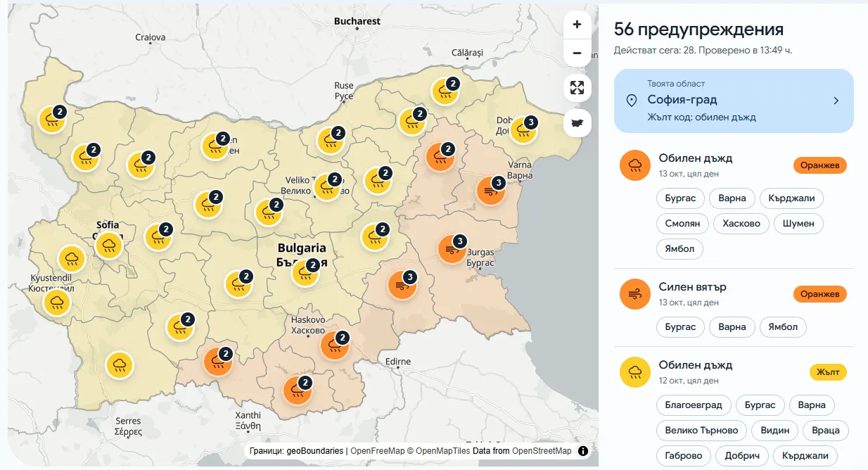Click the Жълт badge on the 12 окт warning
The height and width of the screenshot is (470, 868).
point(828,372)
